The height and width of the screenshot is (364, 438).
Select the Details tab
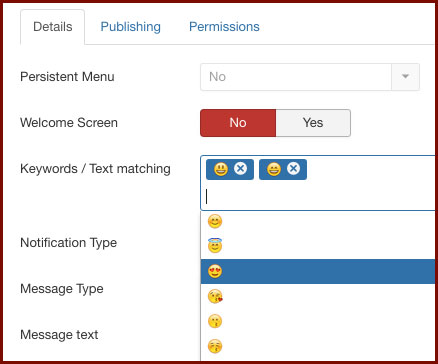tap(53, 27)
